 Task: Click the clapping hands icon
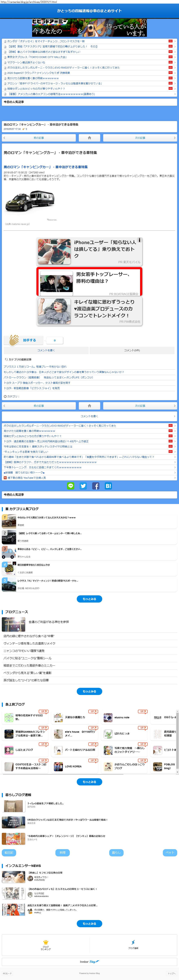(x=14, y=340)
